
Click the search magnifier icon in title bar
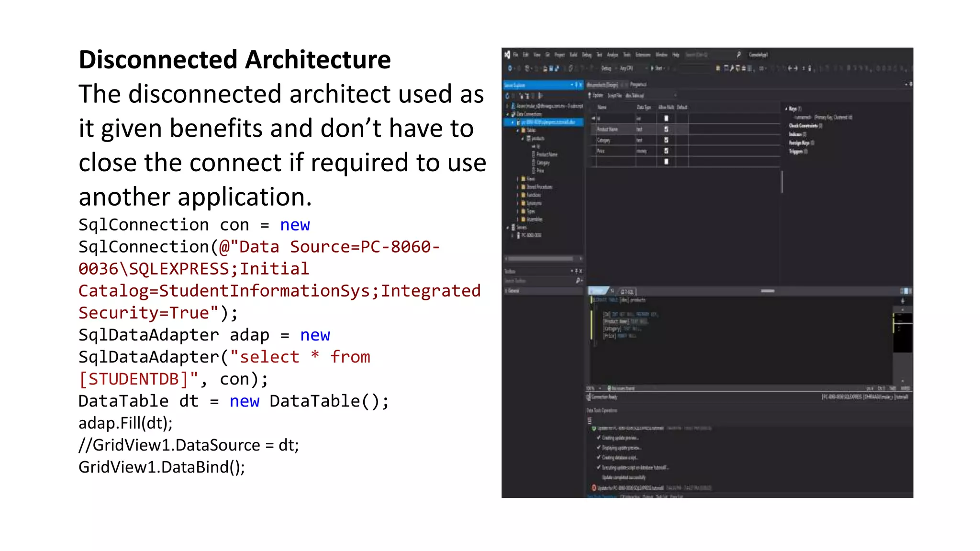(x=738, y=55)
